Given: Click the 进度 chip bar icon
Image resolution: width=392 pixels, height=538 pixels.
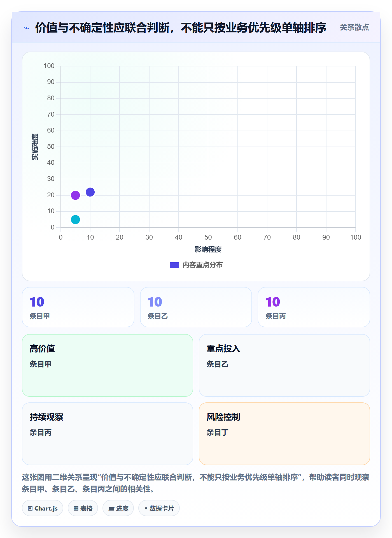Looking at the screenshot, I should [x=111, y=509].
